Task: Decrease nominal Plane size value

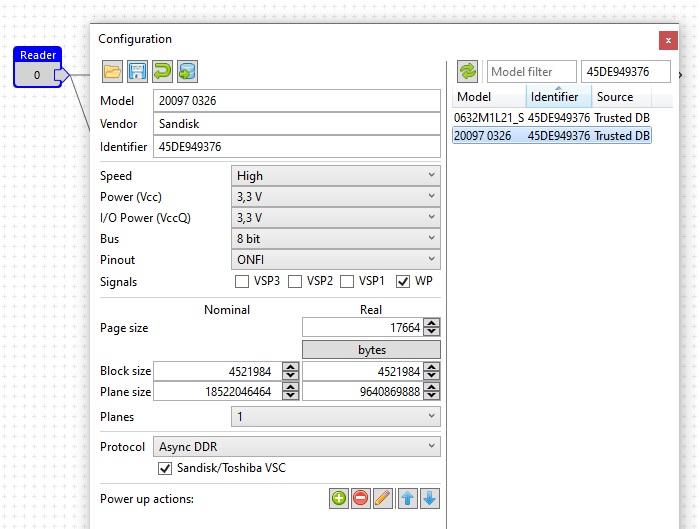Action: coord(291,396)
